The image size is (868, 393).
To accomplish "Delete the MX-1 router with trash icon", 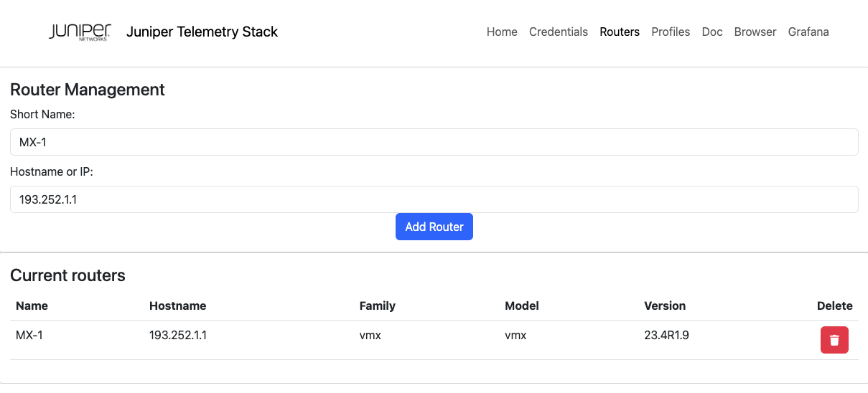I will (x=834, y=340).
